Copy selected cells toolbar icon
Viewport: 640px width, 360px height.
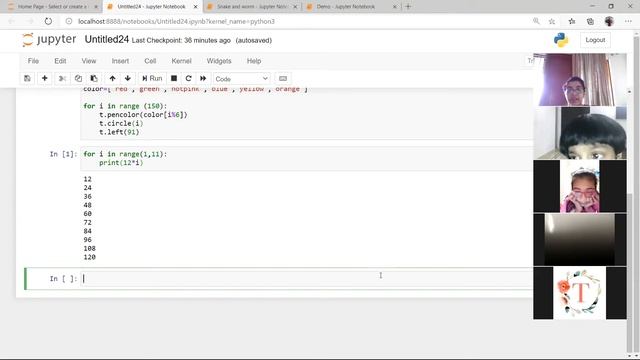pyautogui.click(x=78, y=78)
